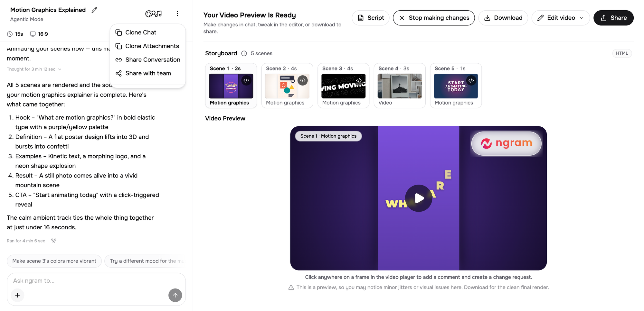Click the clock icon showing the 15s duration
The image size is (644, 311).
[10, 34]
